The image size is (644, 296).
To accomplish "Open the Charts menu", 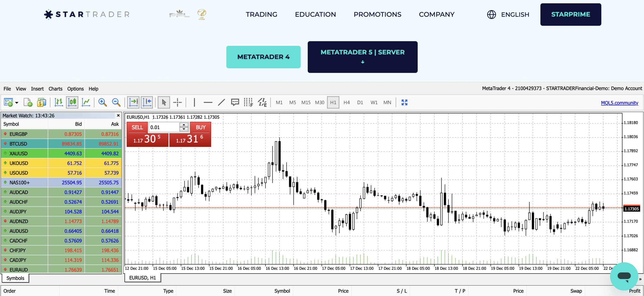I will 55,89.
